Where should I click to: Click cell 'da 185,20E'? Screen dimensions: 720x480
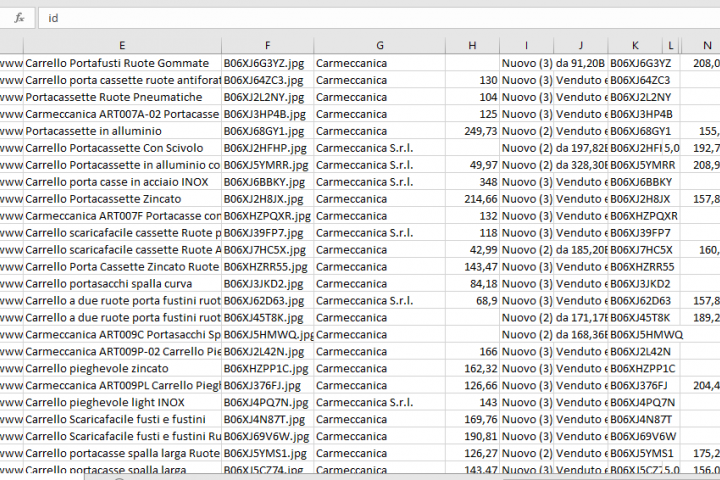581,250
